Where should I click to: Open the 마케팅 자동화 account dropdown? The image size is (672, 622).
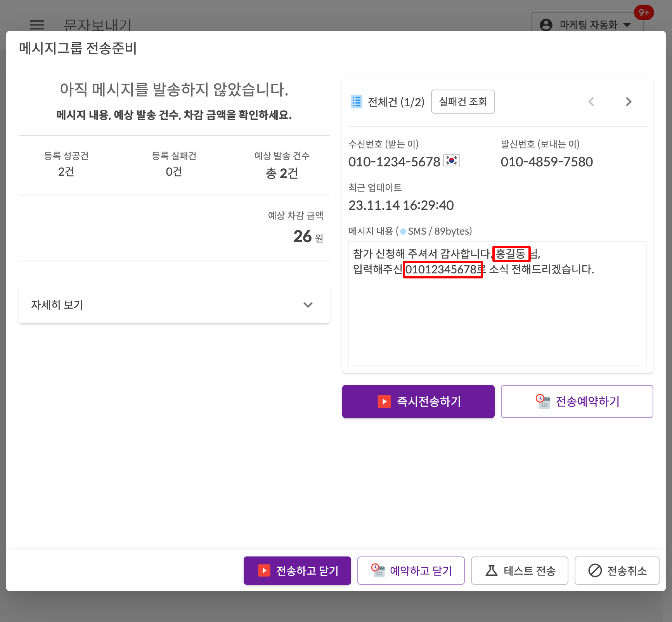click(x=587, y=24)
